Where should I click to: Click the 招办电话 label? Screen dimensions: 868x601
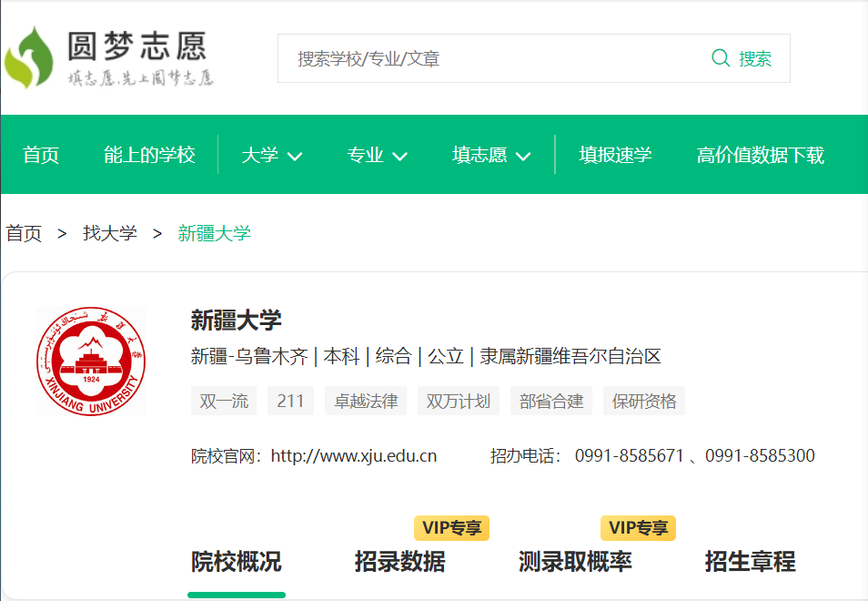click(x=526, y=456)
